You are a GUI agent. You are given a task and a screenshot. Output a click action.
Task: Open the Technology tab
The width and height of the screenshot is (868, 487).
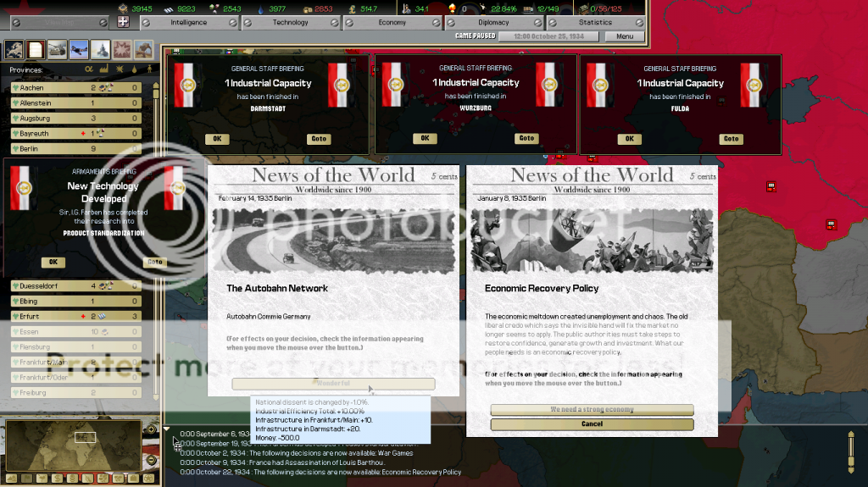290,23
